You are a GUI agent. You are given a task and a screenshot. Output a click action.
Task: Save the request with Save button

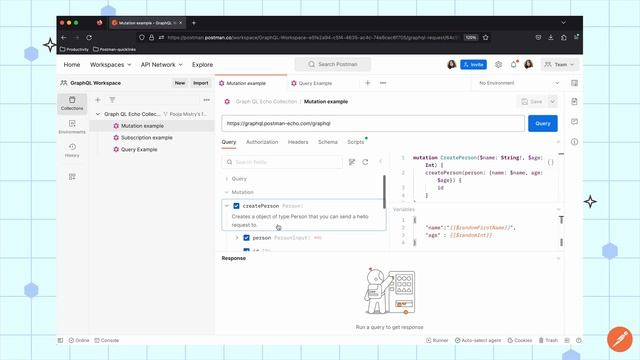(x=532, y=101)
